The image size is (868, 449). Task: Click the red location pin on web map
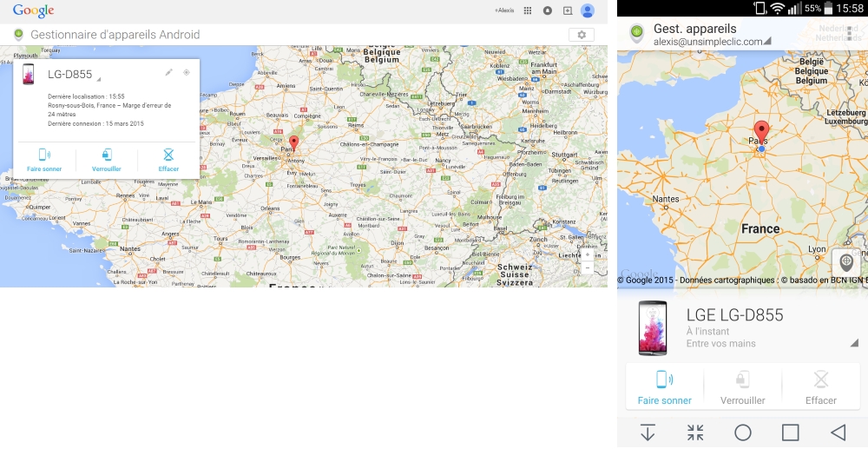294,142
